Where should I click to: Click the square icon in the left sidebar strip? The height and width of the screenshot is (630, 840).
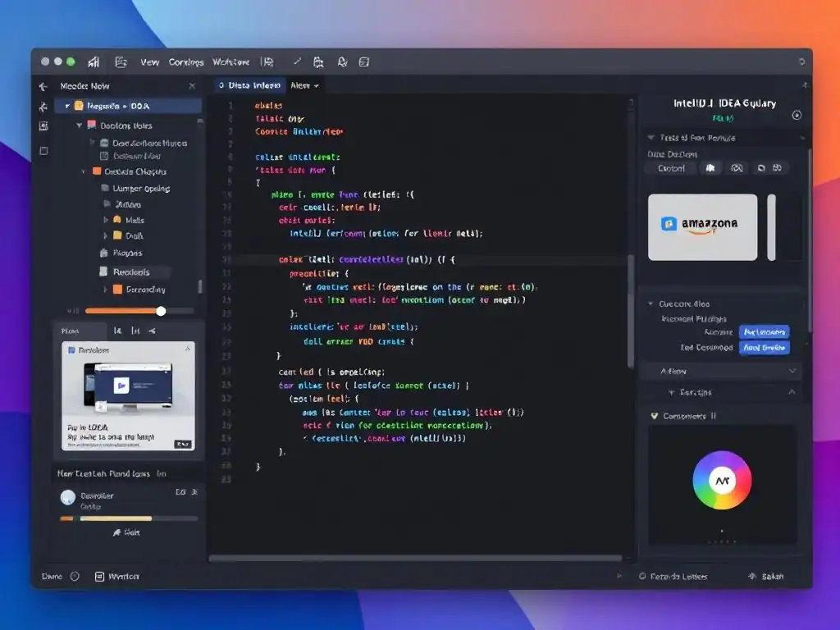pyautogui.click(x=43, y=151)
